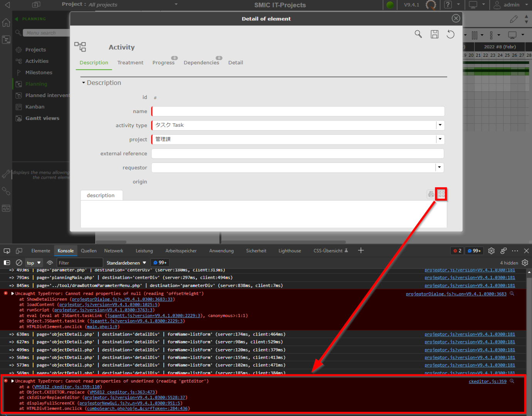Switch to the Treatment tab
Image resolution: width=532 pixels, height=416 pixels.
(x=130, y=63)
